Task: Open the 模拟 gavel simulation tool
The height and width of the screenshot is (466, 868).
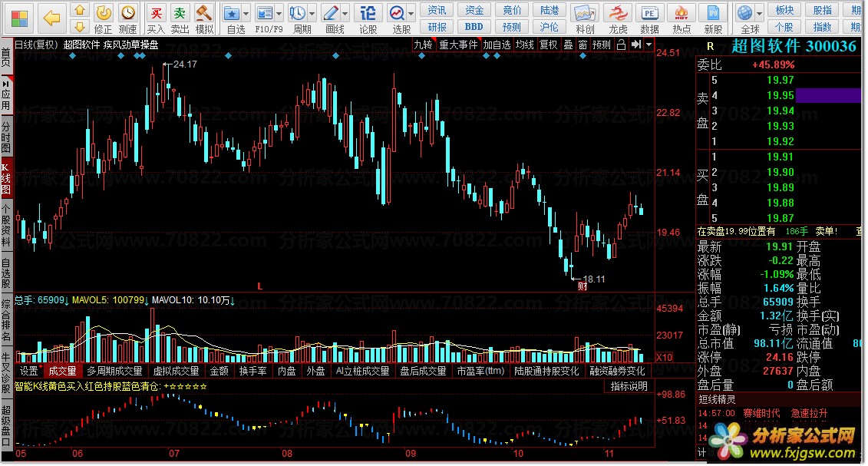Action: point(204,12)
